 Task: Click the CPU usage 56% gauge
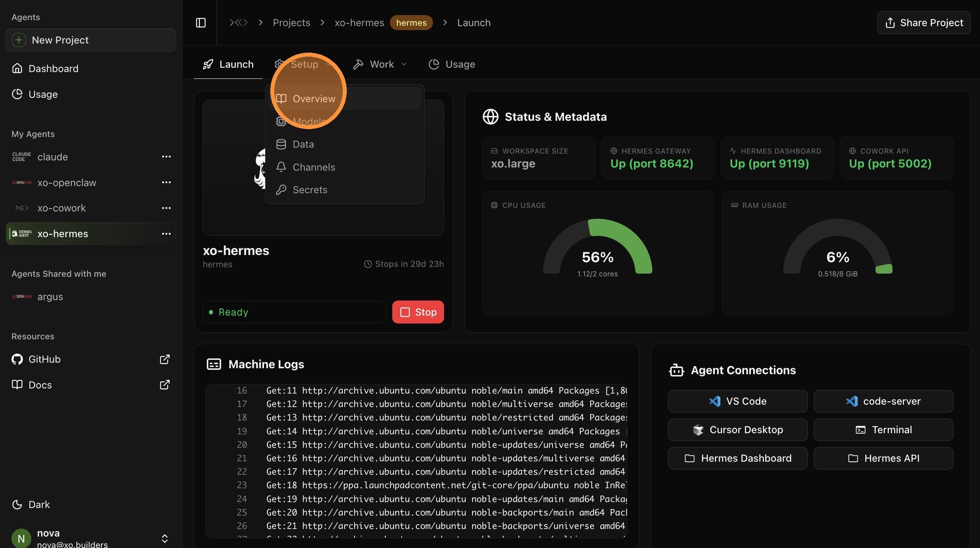click(598, 247)
